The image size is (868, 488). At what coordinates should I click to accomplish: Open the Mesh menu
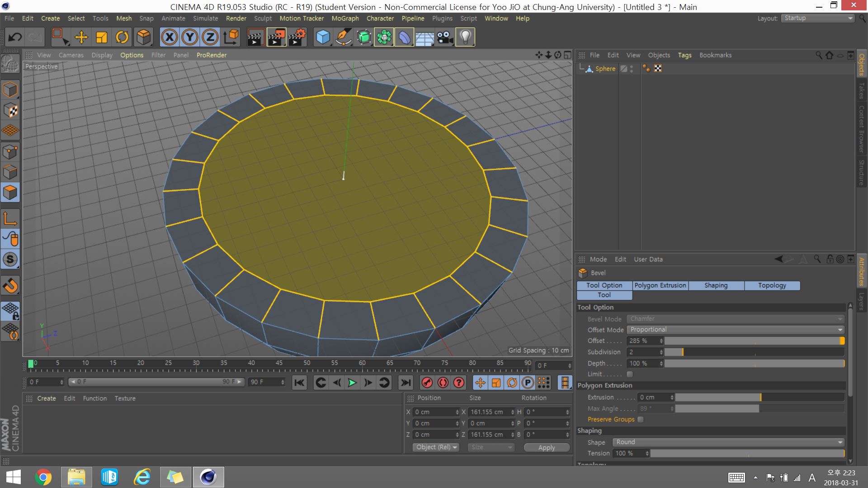124,18
